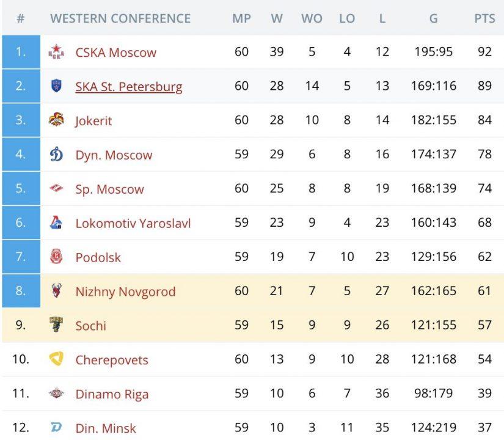This screenshot has width=504, height=440.
Task: Click the Jokerit jester logo
Action: coord(56,120)
